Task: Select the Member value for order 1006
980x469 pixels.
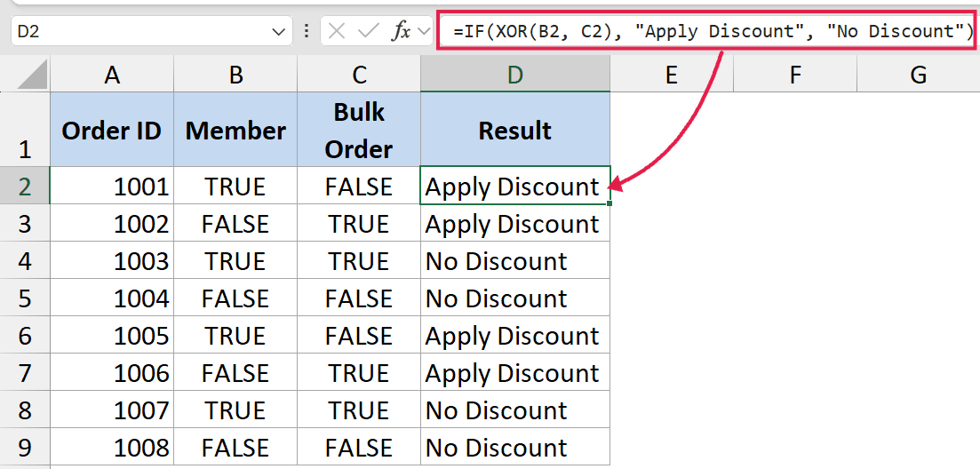Action: point(235,373)
